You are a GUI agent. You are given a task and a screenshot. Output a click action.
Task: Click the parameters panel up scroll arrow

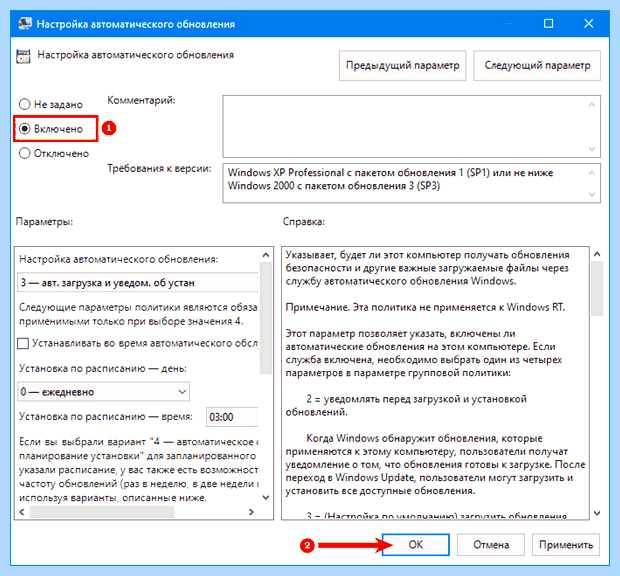[x=266, y=255]
